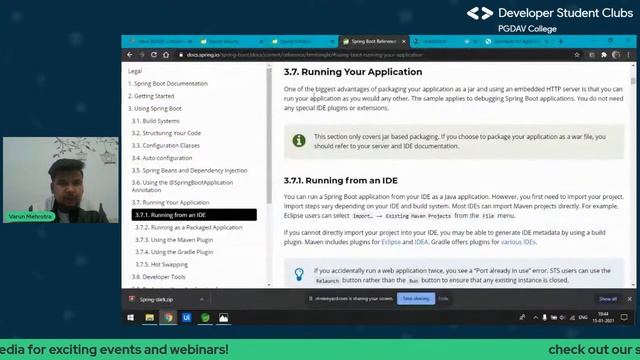Click the ENG language indicator
Screen dimensions: 640x360
[x=583, y=318]
